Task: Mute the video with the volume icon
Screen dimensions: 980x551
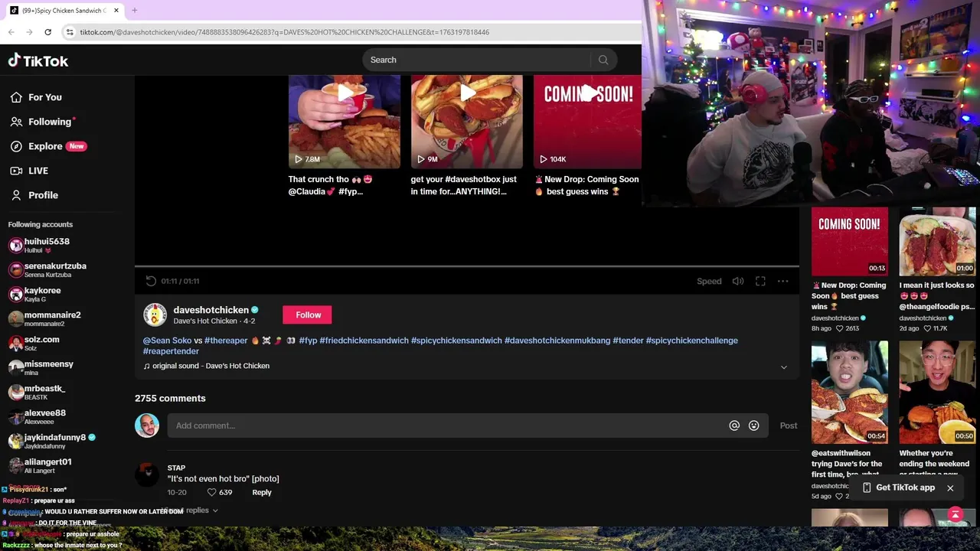Action: click(738, 281)
